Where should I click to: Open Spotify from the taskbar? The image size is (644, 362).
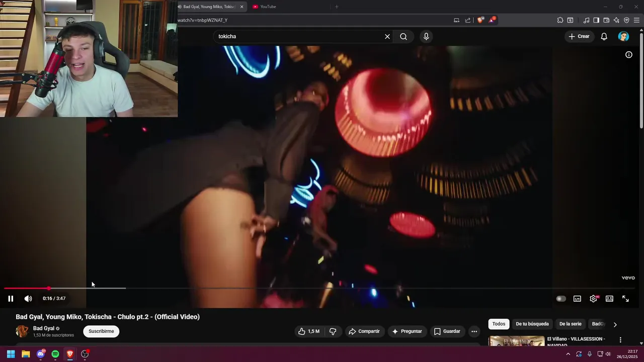pyautogui.click(x=55, y=354)
